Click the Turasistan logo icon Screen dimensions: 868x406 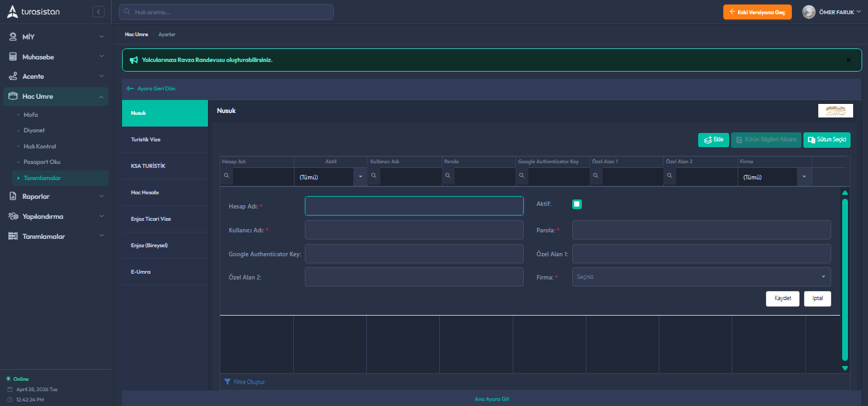[x=13, y=12]
